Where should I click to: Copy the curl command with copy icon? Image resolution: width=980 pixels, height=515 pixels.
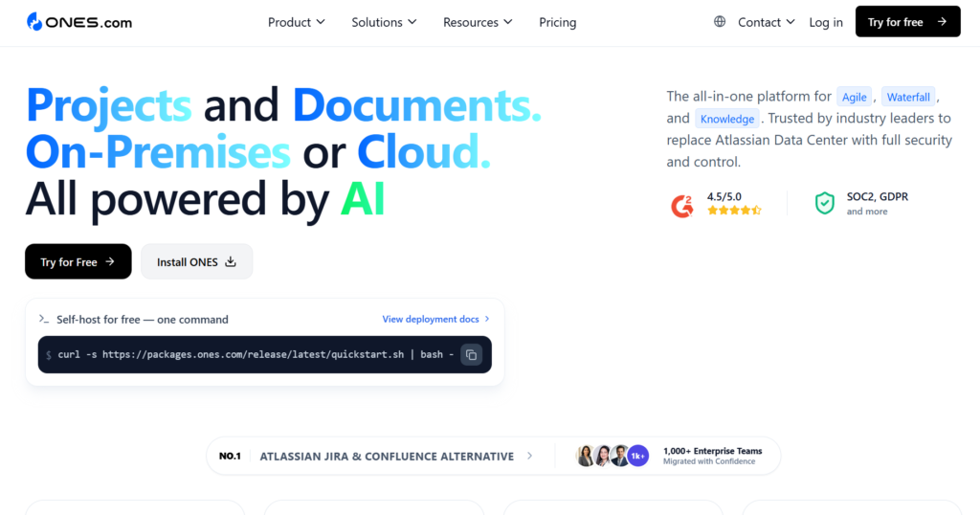[471, 355]
